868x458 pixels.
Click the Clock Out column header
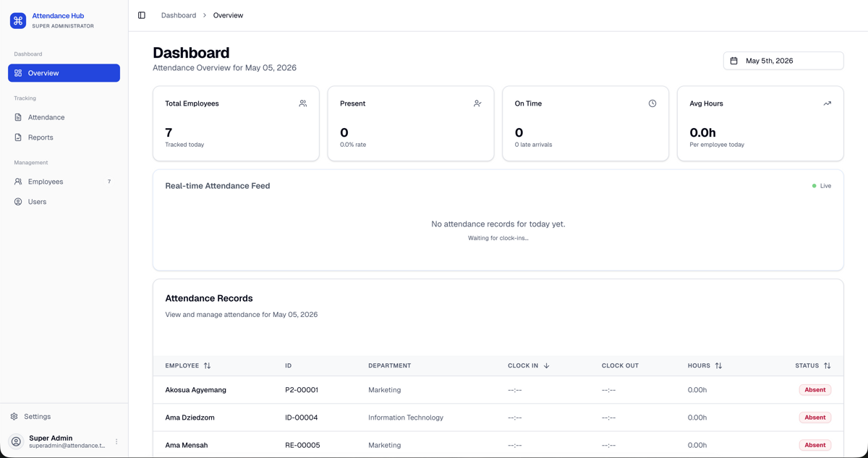[x=620, y=366]
